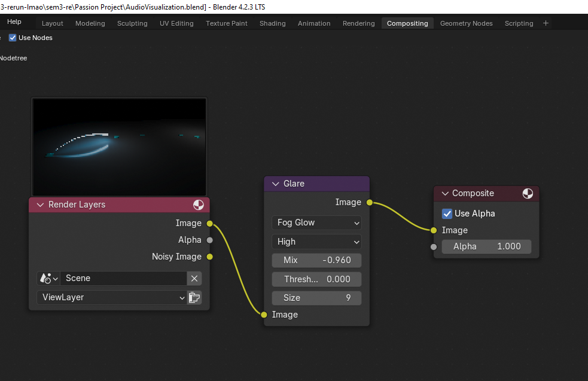
Task: Click the Composite node preview sphere icon
Action: pos(528,193)
